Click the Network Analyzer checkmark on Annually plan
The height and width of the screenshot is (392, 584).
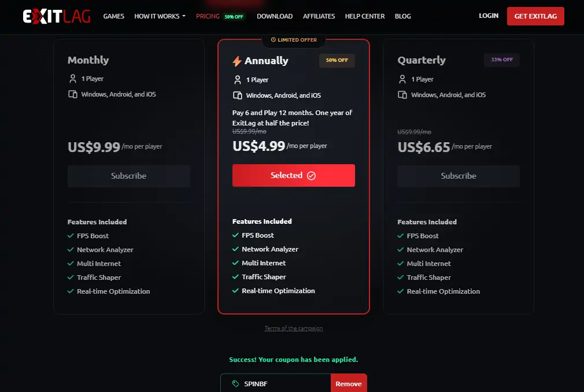click(235, 249)
